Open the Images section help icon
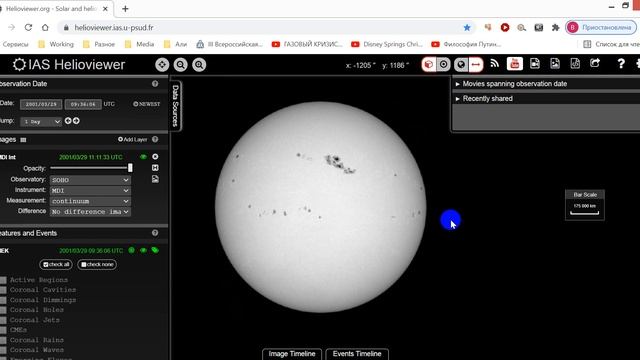 pos(155,139)
